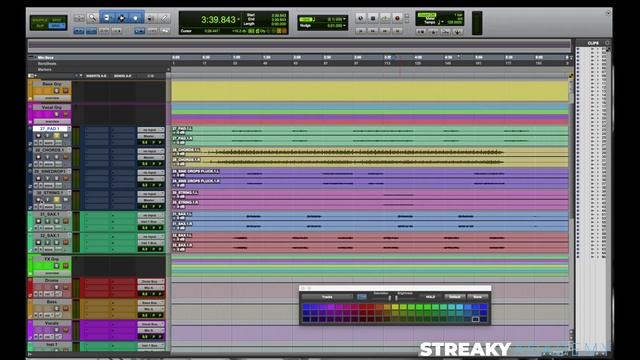This screenshot has width=640, height=360.
Task: Open Tracks dropdown in color palette
Action: click(x=327, y=297)
